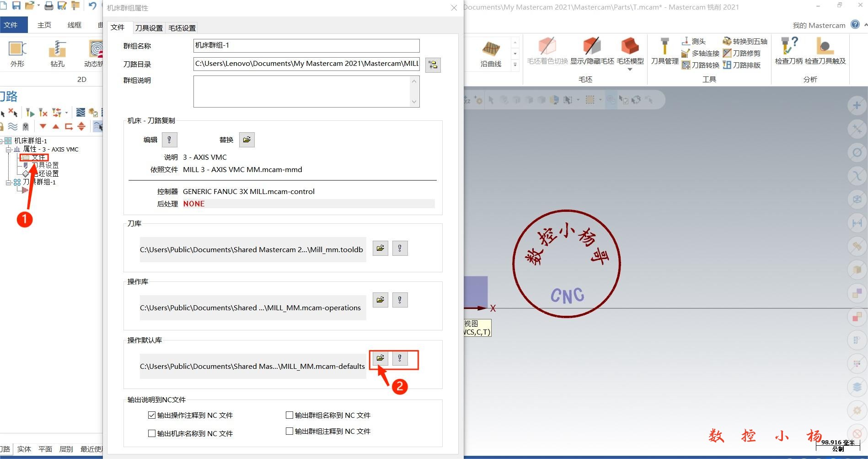Viewport: 868px width, 459px height.
Task: Click 刀路修剪 toolpath trim tool
Action: [742, 53]
